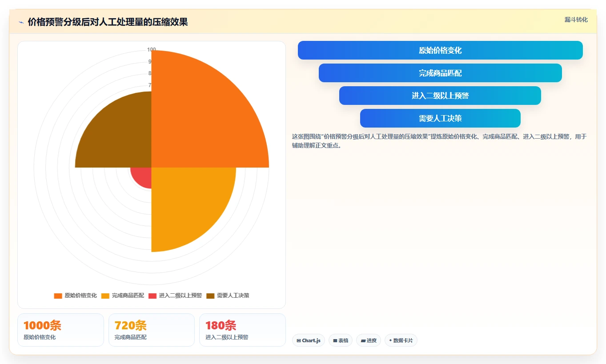
Task: Select the 进入二级以上预警 funnel bar
Action: (x=440, y=96)
